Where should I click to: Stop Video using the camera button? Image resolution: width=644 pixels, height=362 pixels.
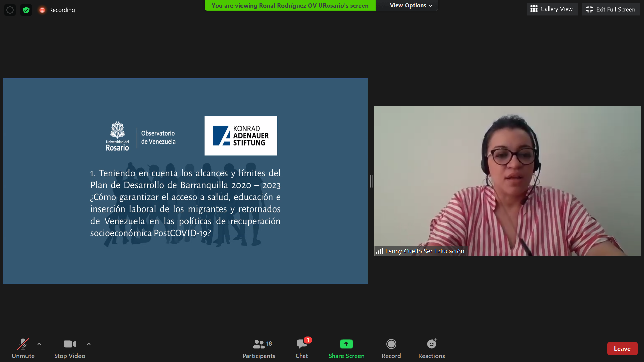69,348
